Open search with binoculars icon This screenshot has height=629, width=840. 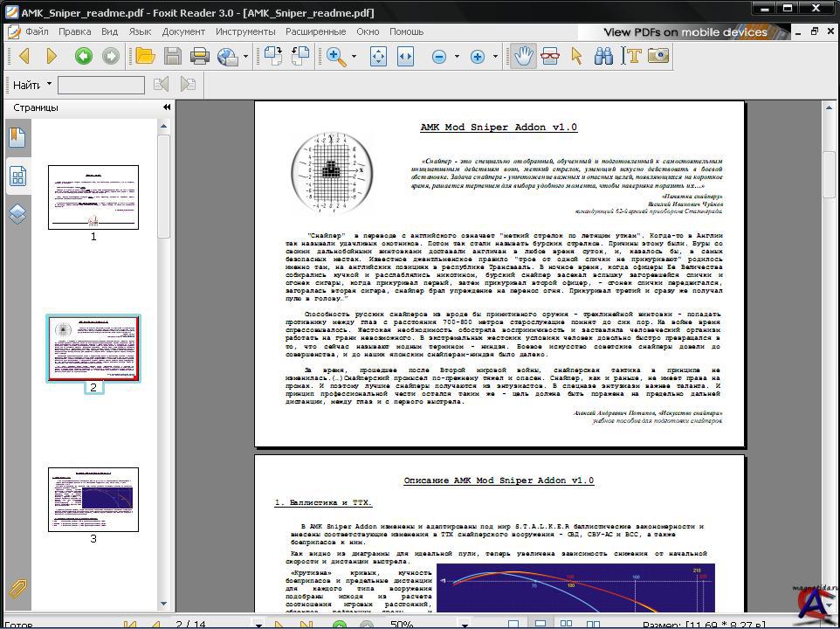click(x=603, y=57)
